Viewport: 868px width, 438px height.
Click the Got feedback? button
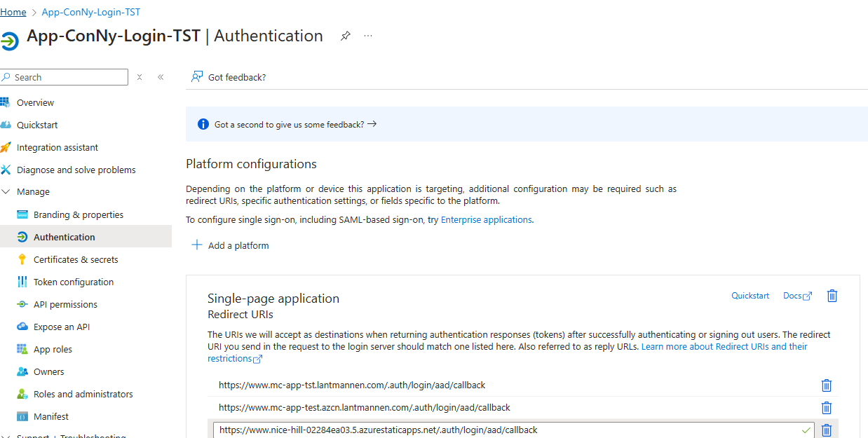[229, 77]
